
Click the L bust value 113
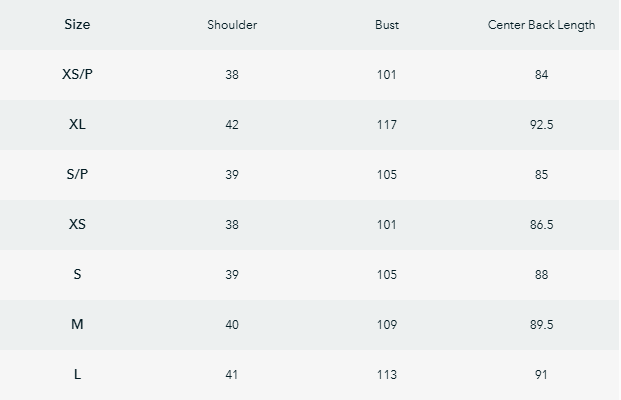pyautogui.click(x=387, y=375)
